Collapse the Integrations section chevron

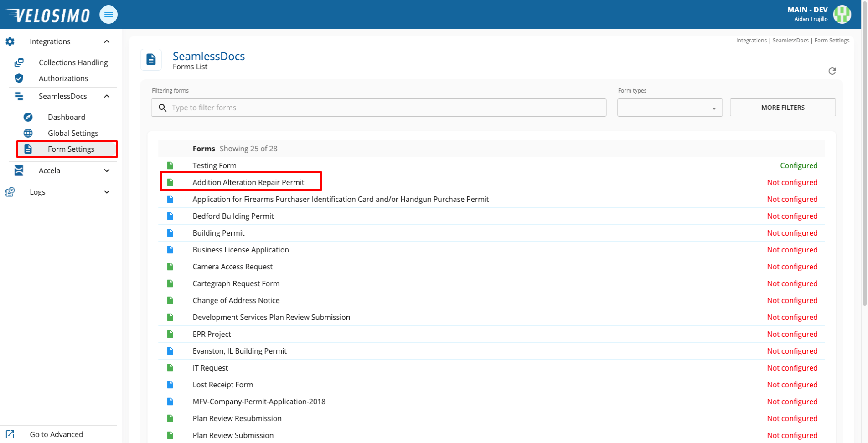click(107, 41)
